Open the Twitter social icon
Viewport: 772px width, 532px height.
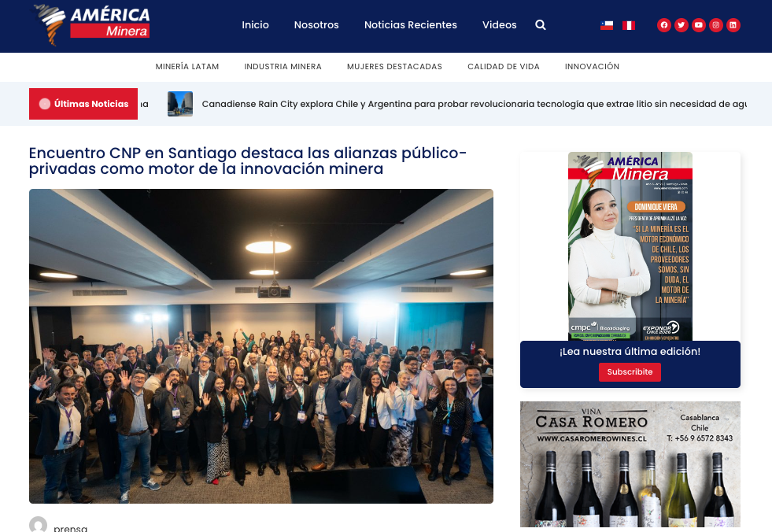(x=682, y=25)
